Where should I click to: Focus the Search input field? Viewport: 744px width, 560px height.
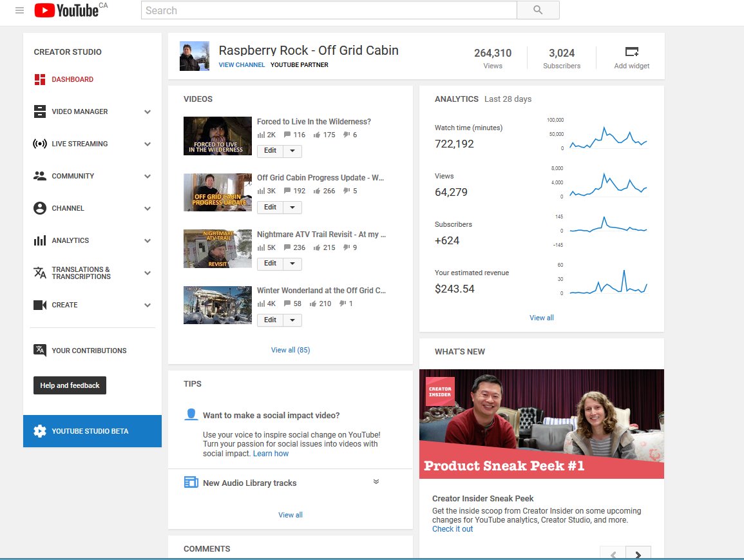coord(329,10)
